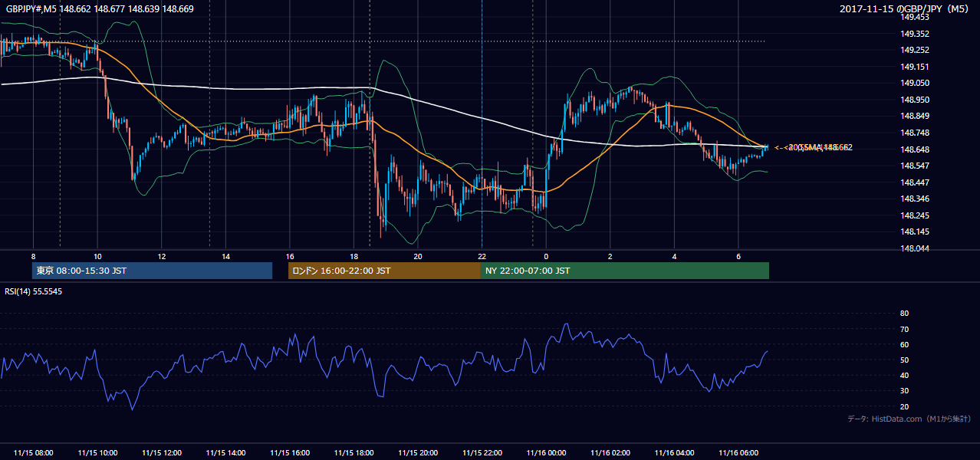Click the 148.346 price axis label
The width and height of the screenshot is (980, 460).
[915, 199]
